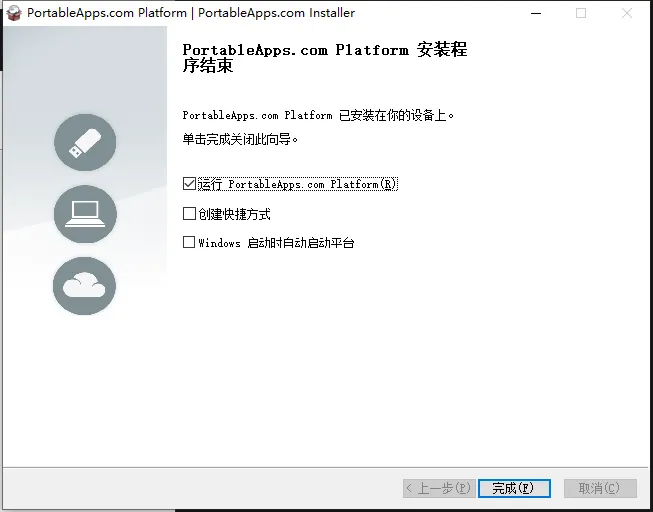The image size is (653, 512).
Task: Click the laptop computer icon
Action: (x=85, y=214)
